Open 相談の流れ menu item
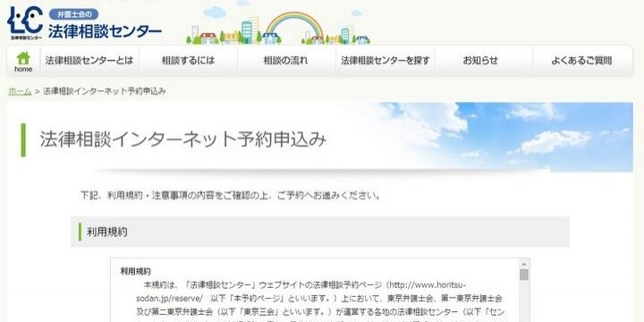644x322 pixels. point(286,61)
